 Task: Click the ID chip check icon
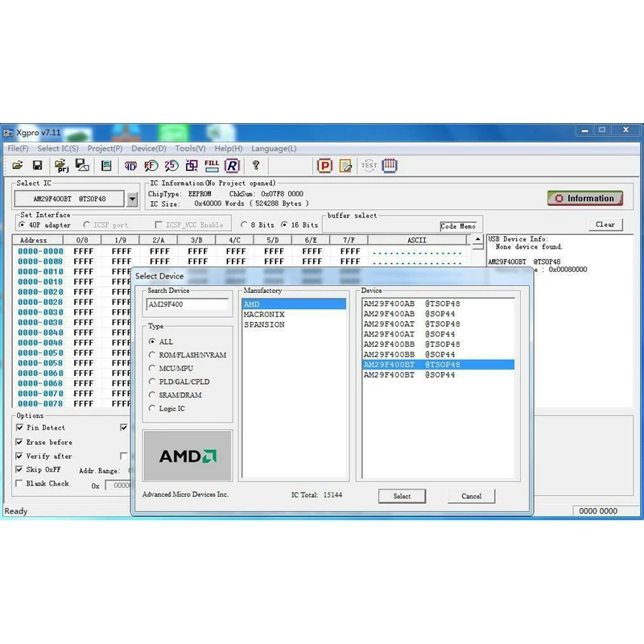130,166
